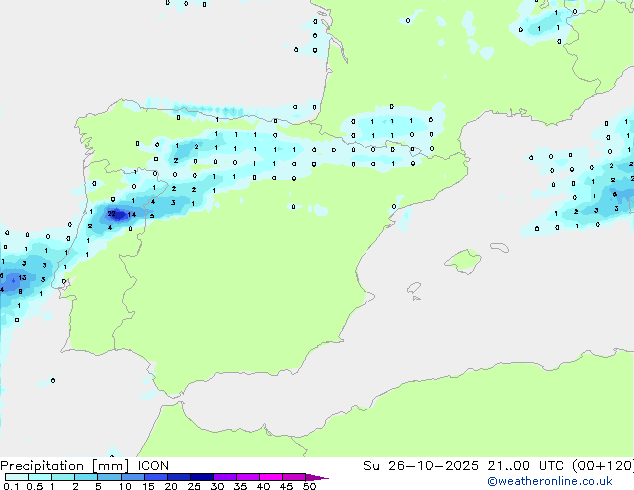The height and width of the screenshot is (490, 634).
Task: Click legend tick label '20'
Action: [x=171, y=486]
